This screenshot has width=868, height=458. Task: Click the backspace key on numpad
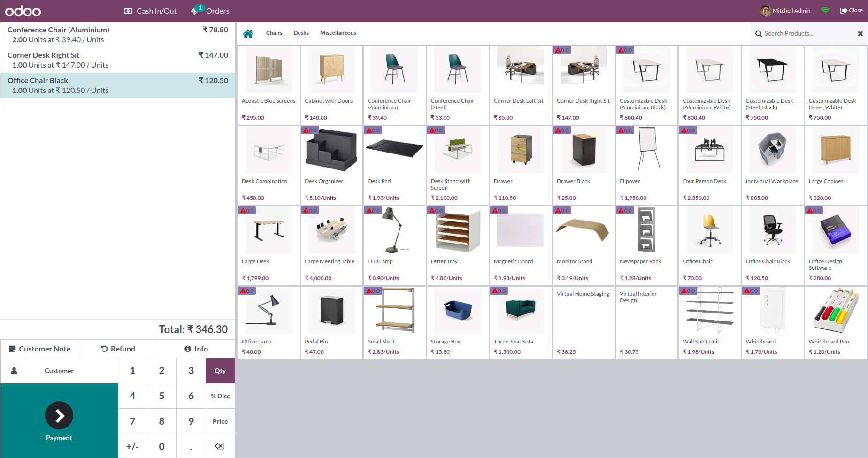point(220,446)
